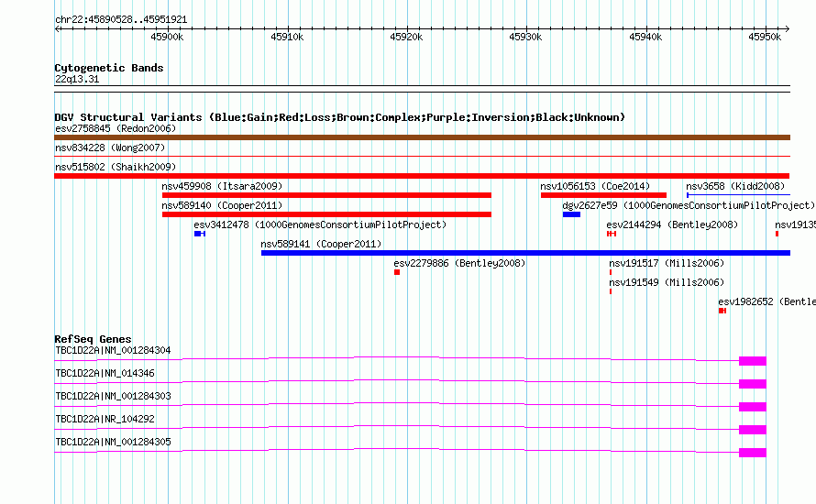The width and height of the screenshot is (816, 504).
Task: Click the red marker under the cut-off nsv1913 label
Action: pyautogui.click(x=777, y=234)
